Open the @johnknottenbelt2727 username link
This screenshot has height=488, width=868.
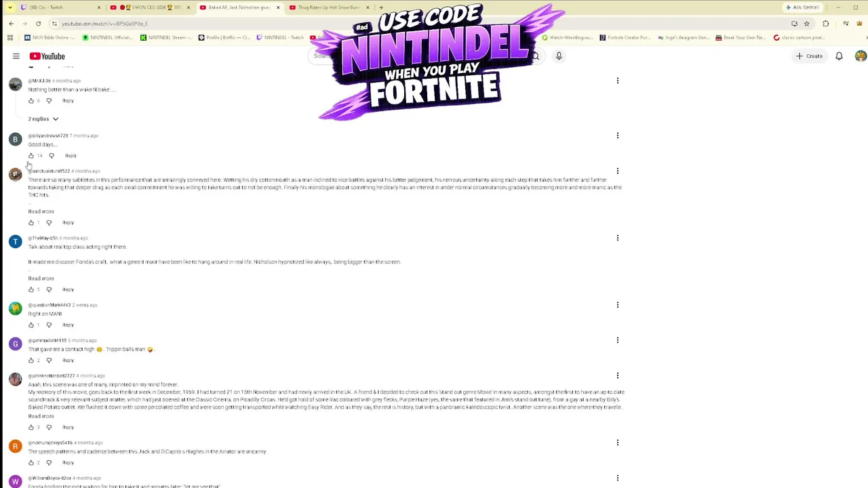pyautogui.click(x=52, y=375)
